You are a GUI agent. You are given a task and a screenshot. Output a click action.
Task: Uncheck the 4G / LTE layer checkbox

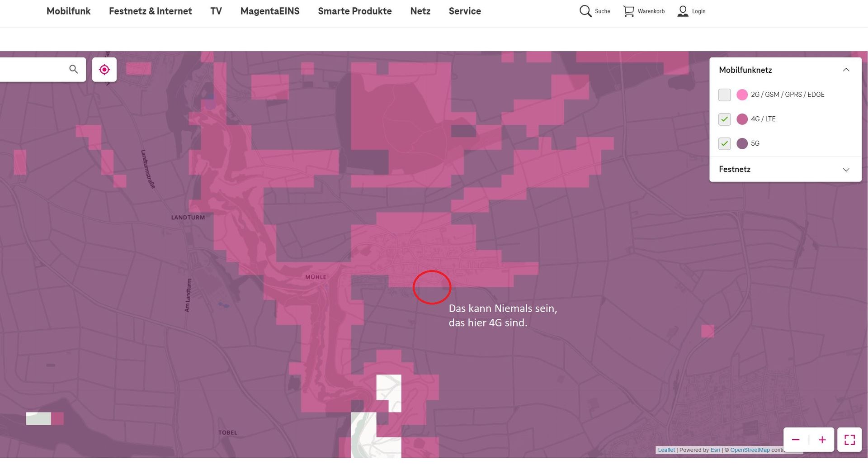point(724,119)
